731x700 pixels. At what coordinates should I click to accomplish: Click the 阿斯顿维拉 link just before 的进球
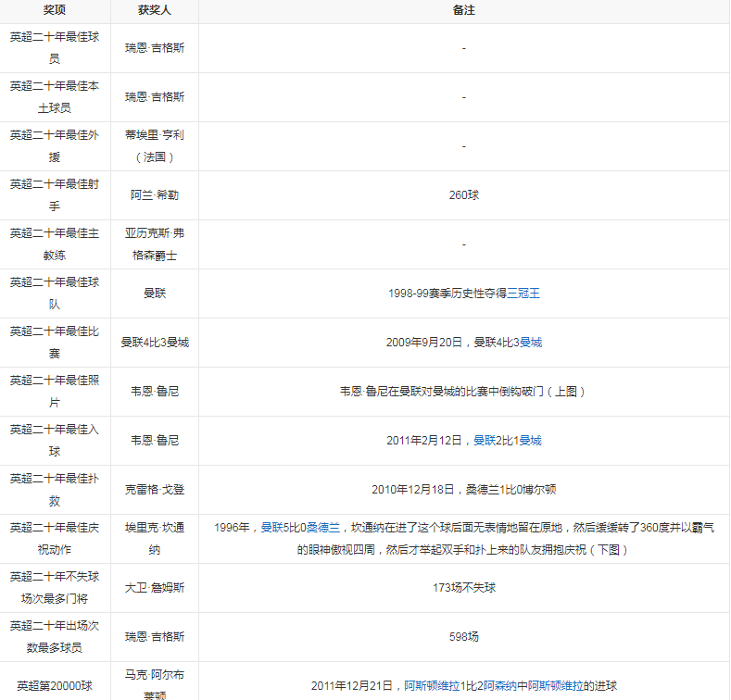coord(556,686)
